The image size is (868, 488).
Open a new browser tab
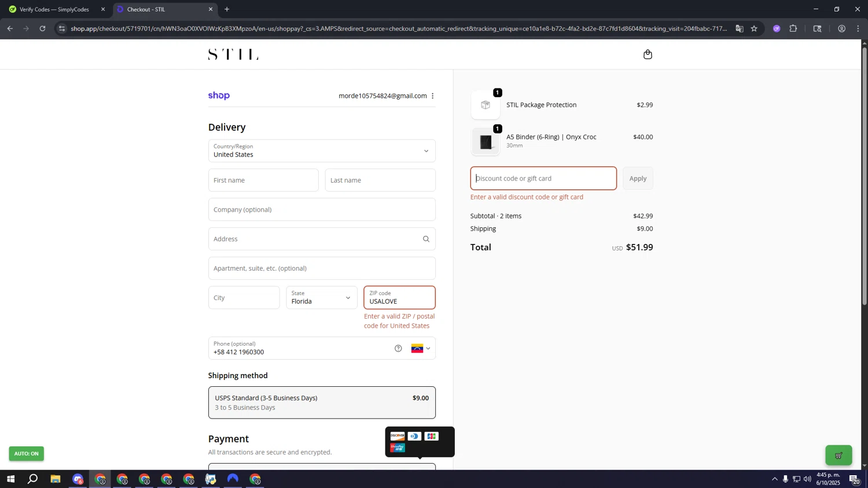click(227, 9)
